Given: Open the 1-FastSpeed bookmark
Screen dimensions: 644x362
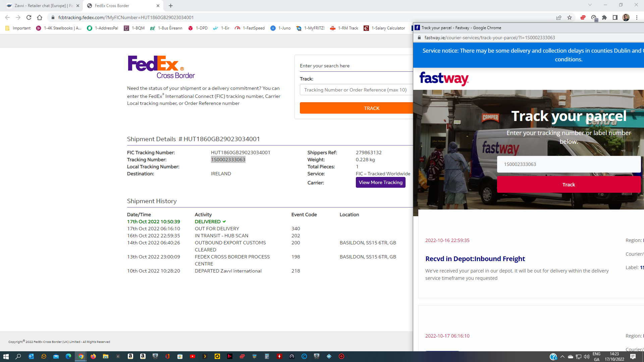Looking at the screenshot, I should [x=250, y=28].
